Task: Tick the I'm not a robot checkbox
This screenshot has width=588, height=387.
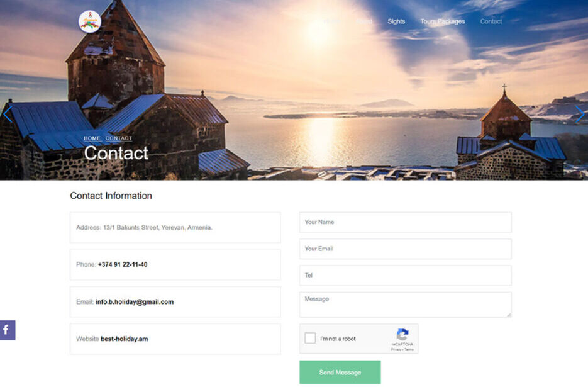Action: click(x=310, y=338)
